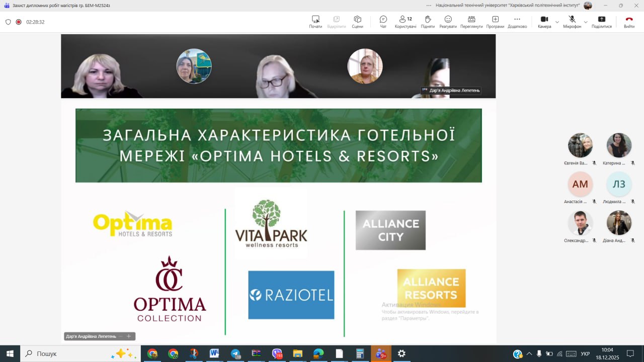This screenshot has width=644, height=362.
Task: Open the profile avatar in title bar
Action: click(588, 6)
